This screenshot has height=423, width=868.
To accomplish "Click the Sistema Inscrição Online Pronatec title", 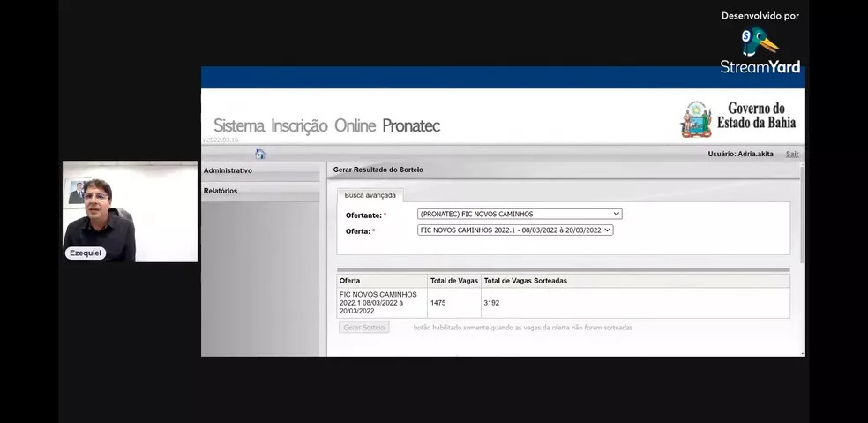I will click(x=326, y=126).
